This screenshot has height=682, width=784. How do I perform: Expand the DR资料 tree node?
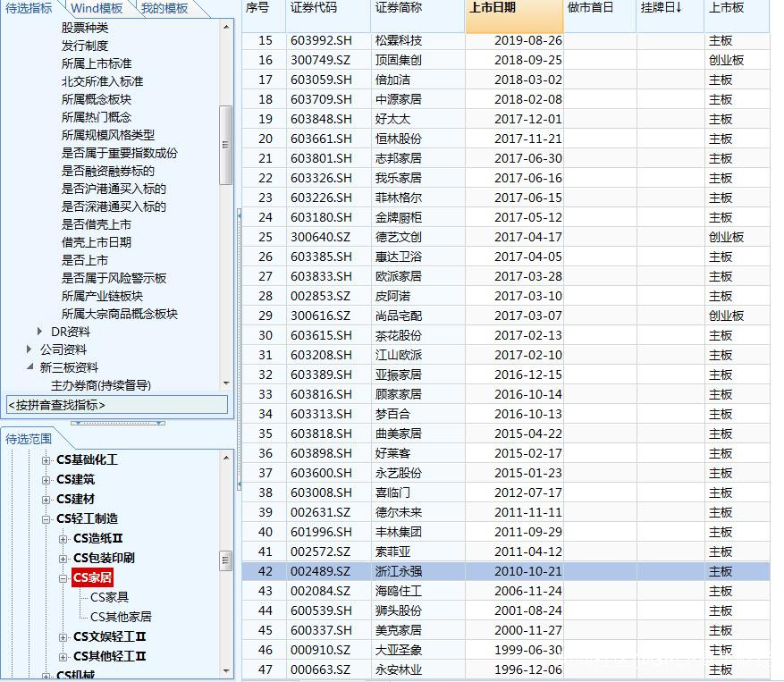[x=39, y=332]
